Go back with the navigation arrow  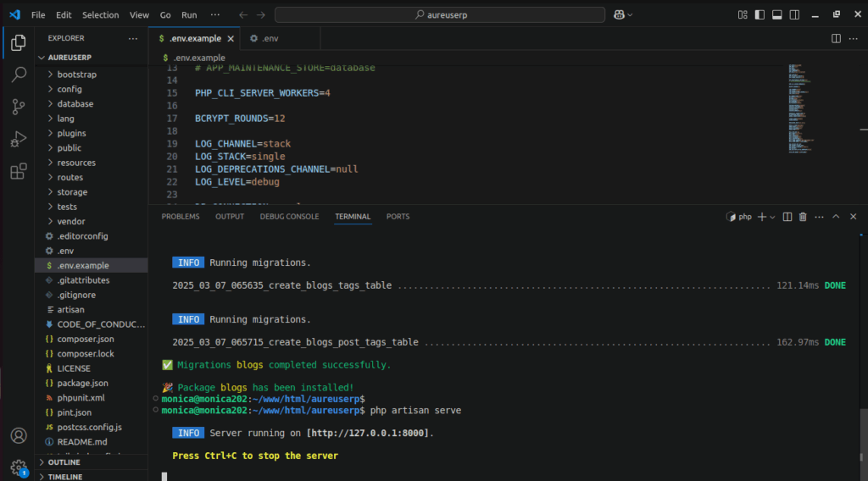pyautogui.click(x=243, y=15)
